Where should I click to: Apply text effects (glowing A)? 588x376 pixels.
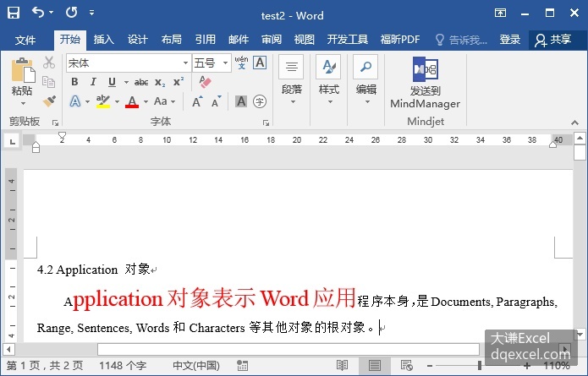pos(75,101)
